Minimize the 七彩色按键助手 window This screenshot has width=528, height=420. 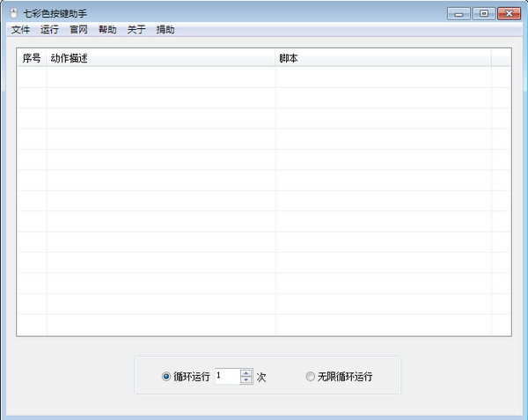pyautogui.click(x=458, y=13)
